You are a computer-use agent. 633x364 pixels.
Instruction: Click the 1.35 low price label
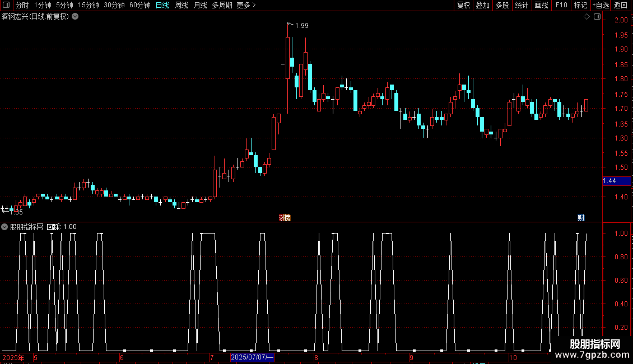pos(16,212)
